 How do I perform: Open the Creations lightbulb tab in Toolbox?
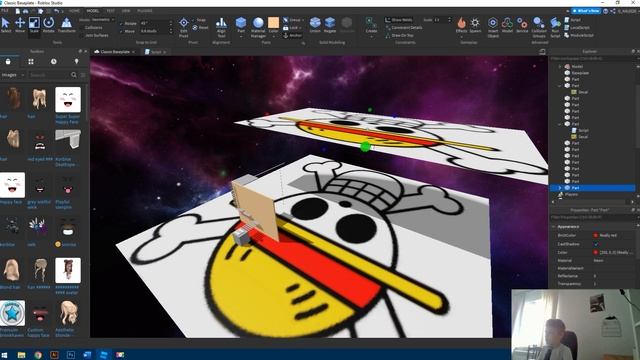76,61
